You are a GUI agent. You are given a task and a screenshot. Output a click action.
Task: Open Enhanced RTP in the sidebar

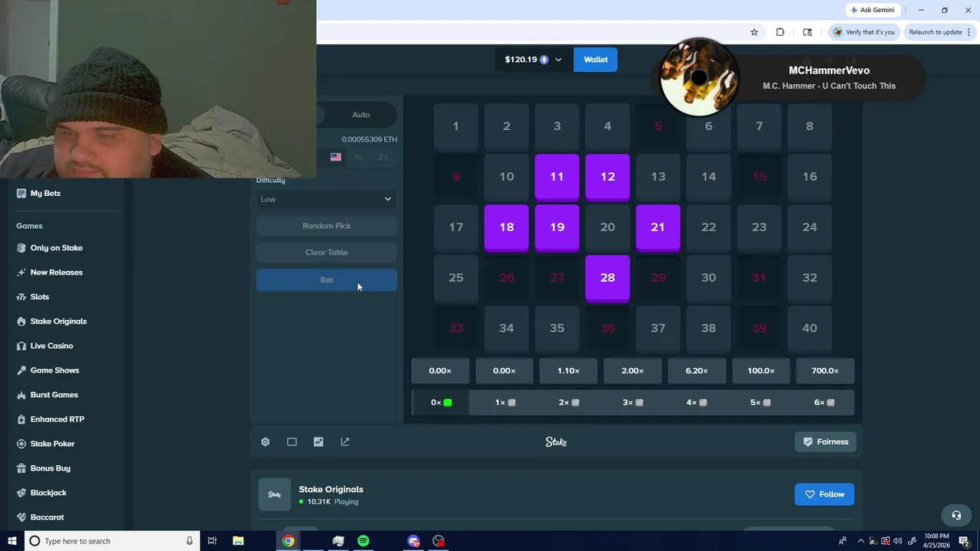point(57,419)
